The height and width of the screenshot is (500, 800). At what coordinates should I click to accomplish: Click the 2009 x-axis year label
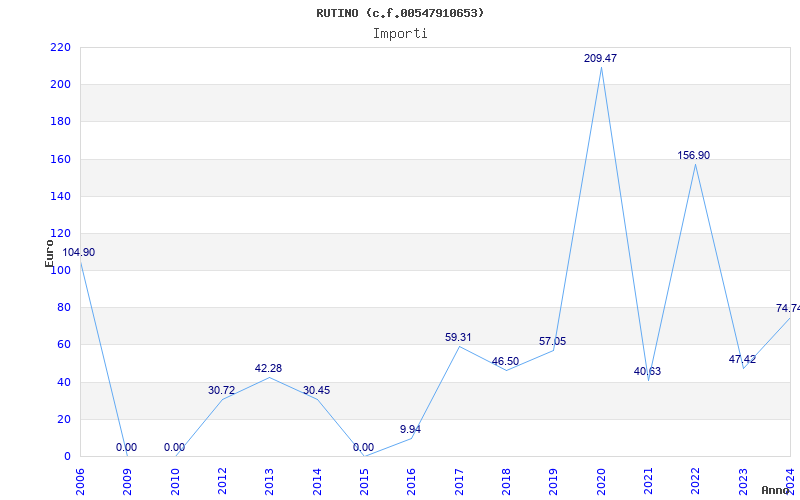click(x=128, y=482)
